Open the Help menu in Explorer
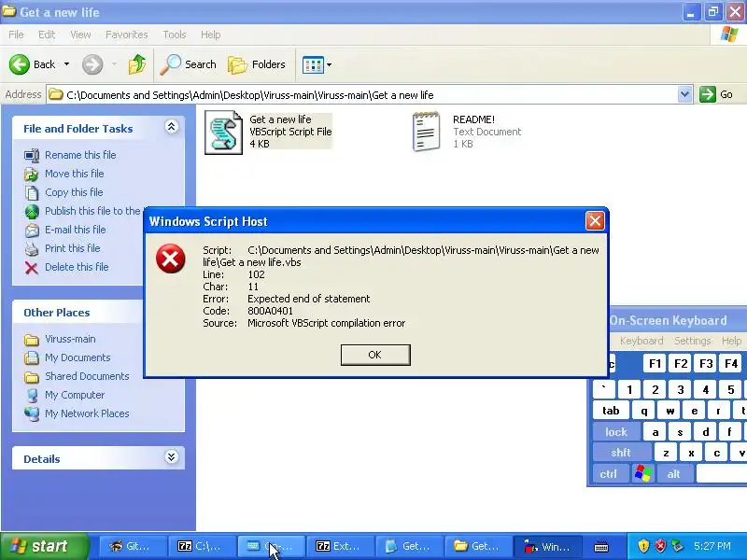 coord(211,35)
